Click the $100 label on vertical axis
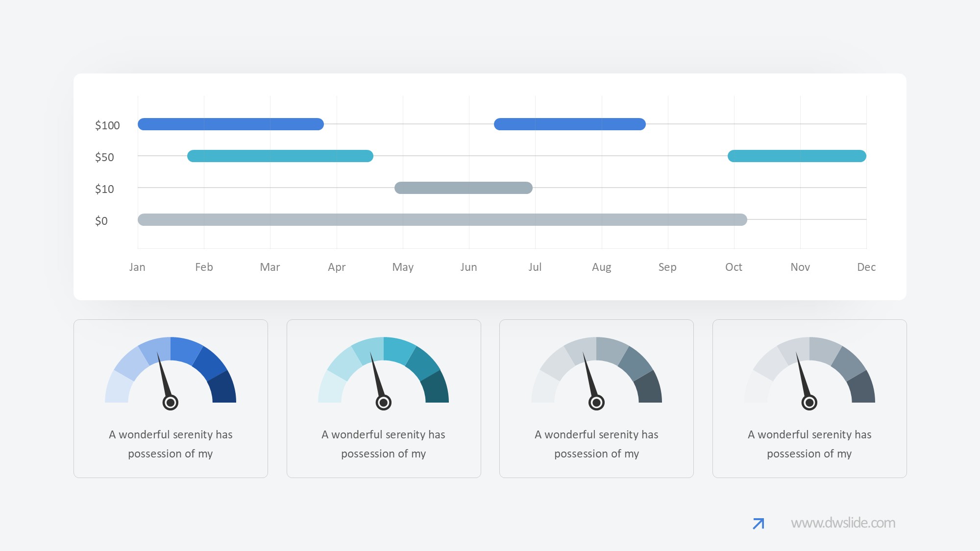The height and width of the screenshot is (551, 980). pos(107,125)
